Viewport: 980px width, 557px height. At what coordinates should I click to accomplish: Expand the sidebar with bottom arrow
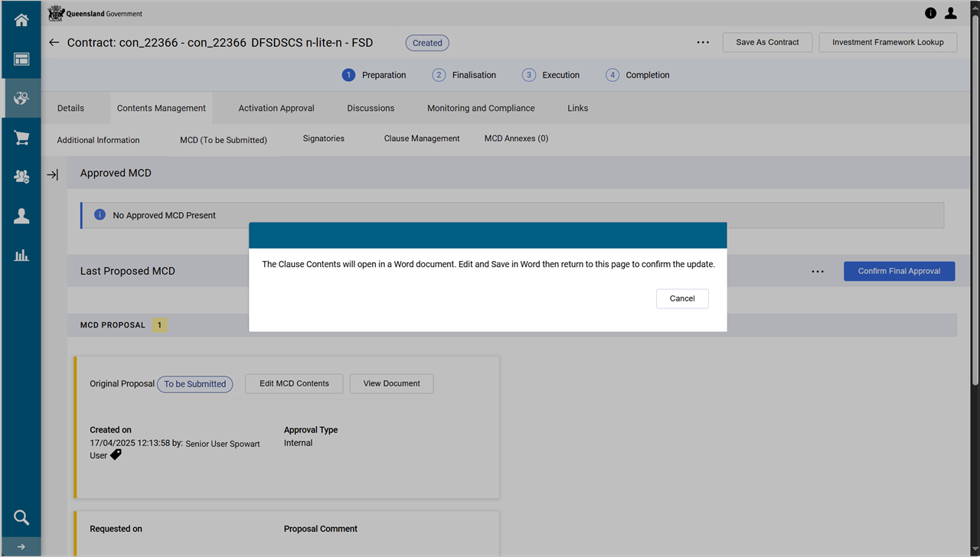click(21, 547)
